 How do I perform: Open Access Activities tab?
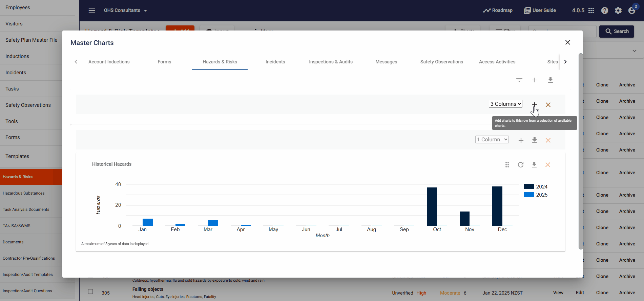tap(497, 62)
